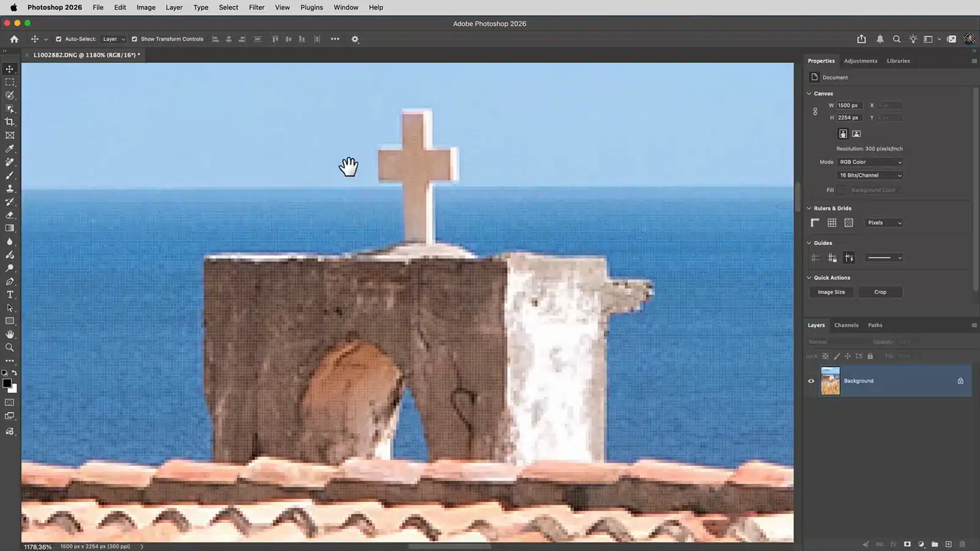Hide the Background layer eye icon

click(x=811, y=381)
